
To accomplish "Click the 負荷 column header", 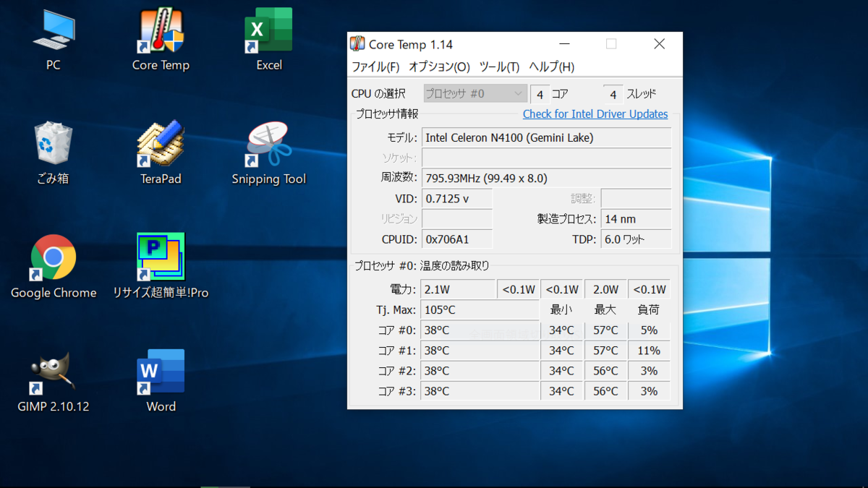I will pyautogui.click(x=649, y=310).
